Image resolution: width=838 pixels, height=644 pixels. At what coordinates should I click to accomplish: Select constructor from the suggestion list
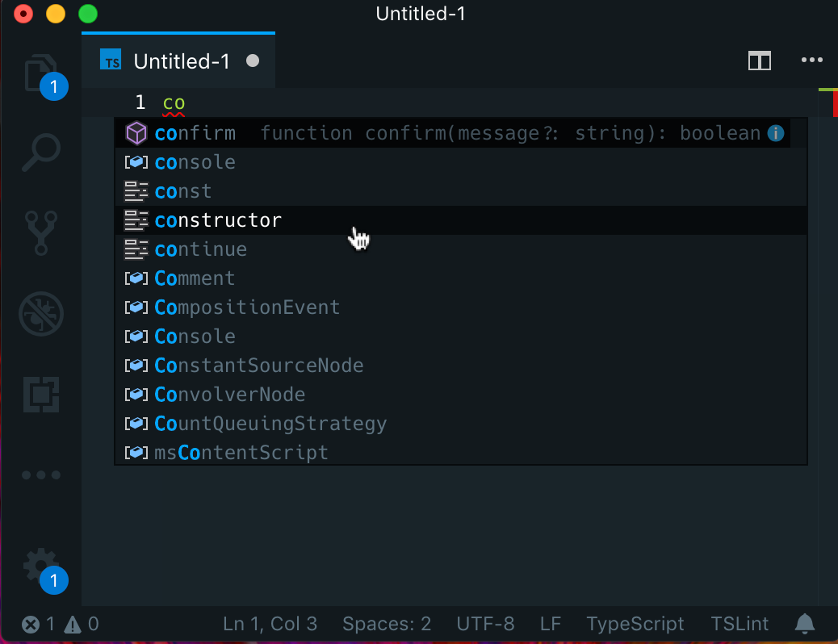[x=218, y=220]
